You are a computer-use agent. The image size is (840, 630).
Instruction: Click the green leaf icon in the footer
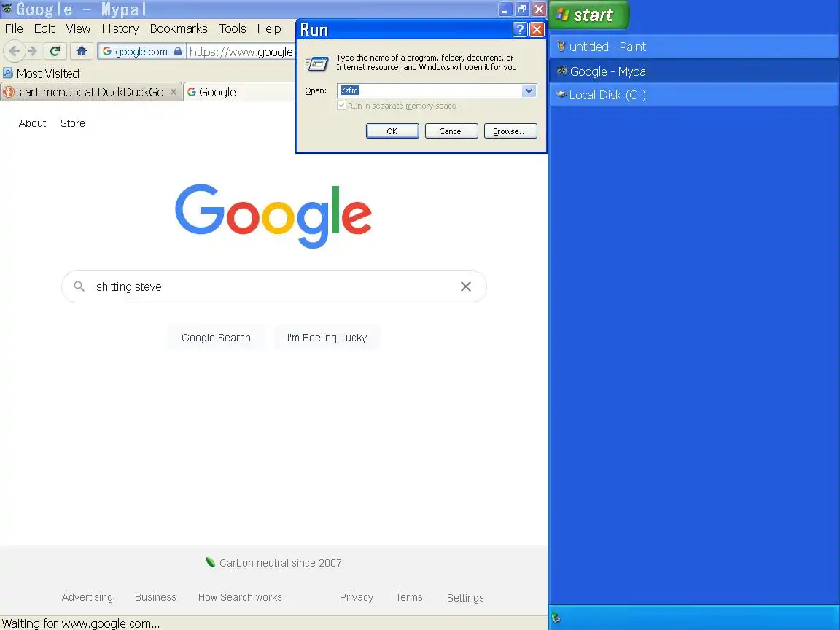click(x=211, y=562)
